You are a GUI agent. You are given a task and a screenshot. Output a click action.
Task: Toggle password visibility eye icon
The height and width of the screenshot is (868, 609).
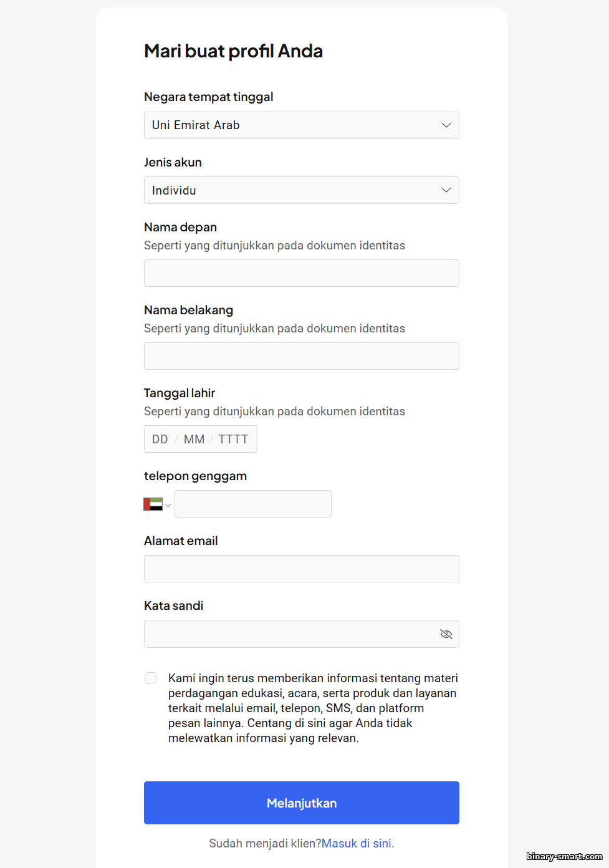(446, 634)
